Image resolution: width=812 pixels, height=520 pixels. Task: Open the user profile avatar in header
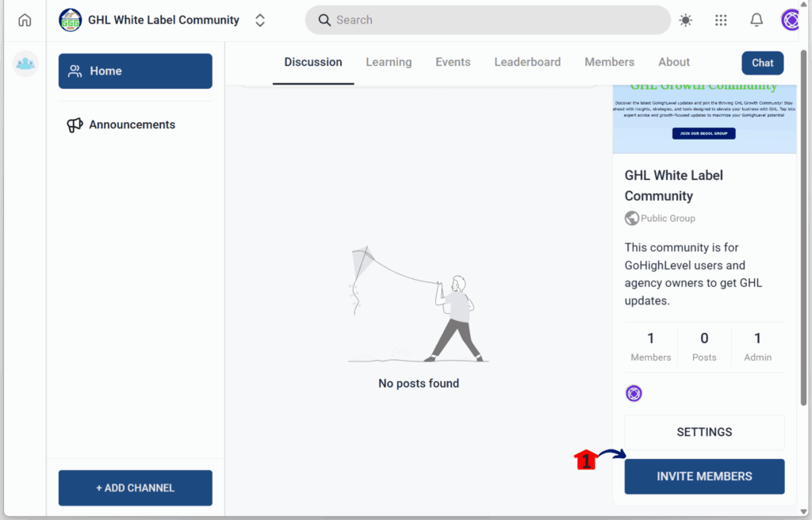pyautogui.click(x=791, y=20)
